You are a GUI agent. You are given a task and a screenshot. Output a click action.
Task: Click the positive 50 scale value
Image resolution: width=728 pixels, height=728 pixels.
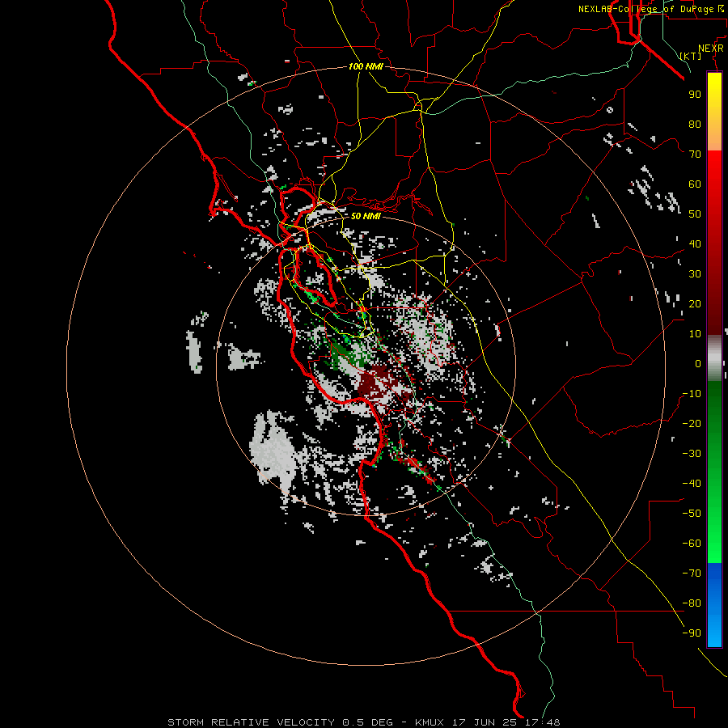click(x=695, y=214)
